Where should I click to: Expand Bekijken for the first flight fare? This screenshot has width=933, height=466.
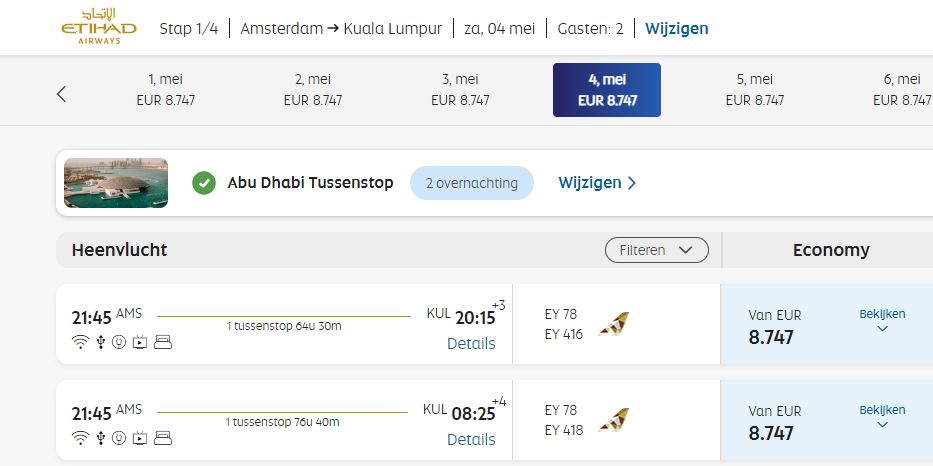point(881,321)
